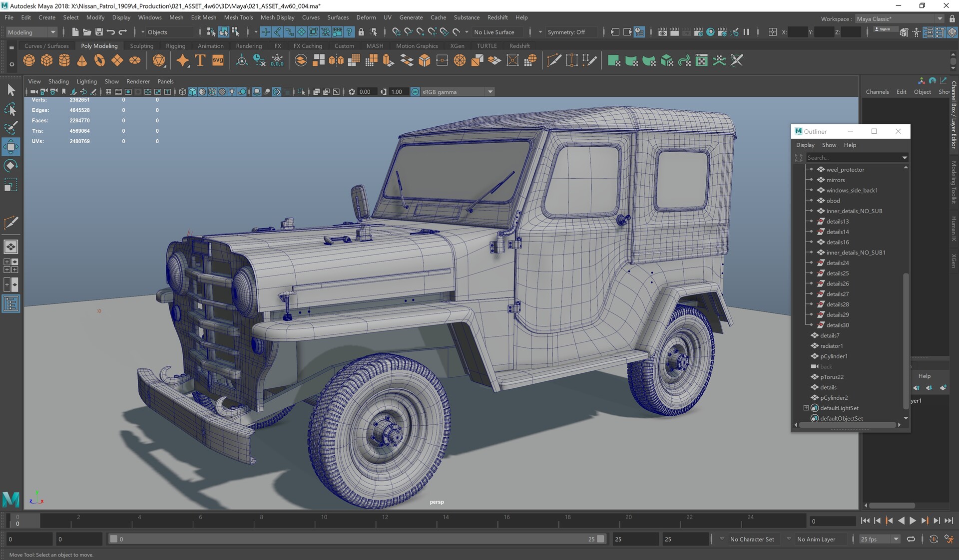Create a polygon cylinder from shelf
959x560 pixels.
point(64,60)
